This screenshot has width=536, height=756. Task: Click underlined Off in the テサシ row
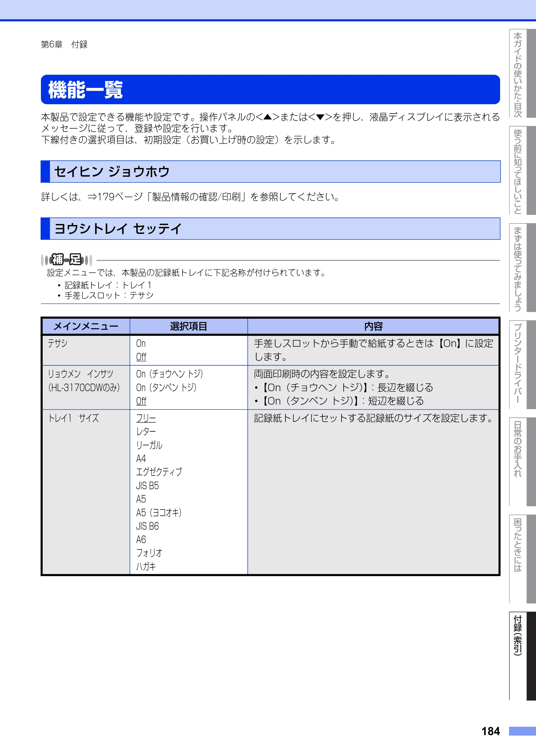tap(141, 357)
